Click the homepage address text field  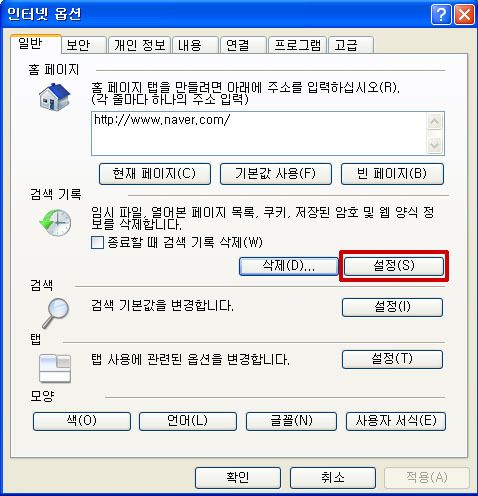(259, 133)
